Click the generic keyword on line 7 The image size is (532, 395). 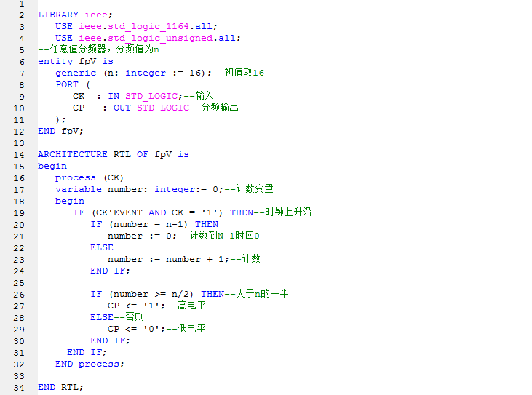76,73
